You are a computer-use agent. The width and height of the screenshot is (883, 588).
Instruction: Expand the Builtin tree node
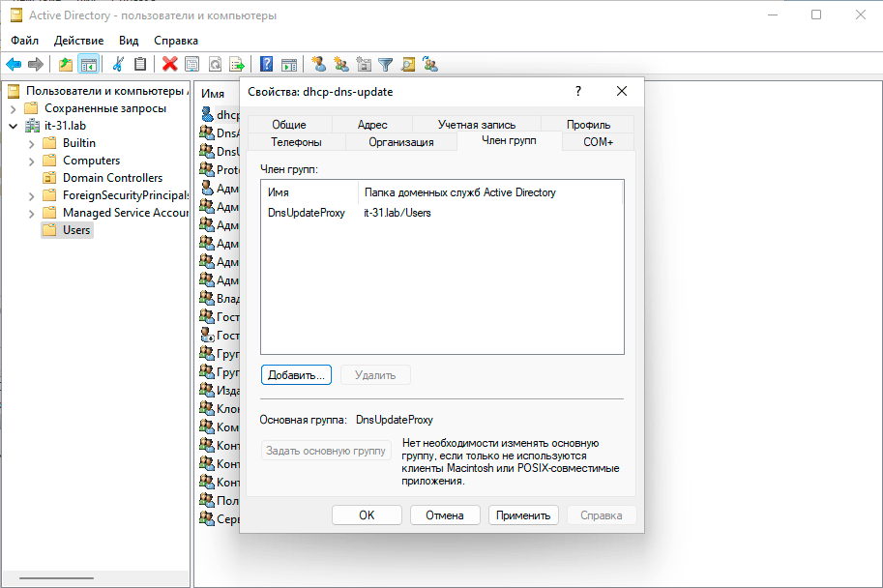coord(32,143)
